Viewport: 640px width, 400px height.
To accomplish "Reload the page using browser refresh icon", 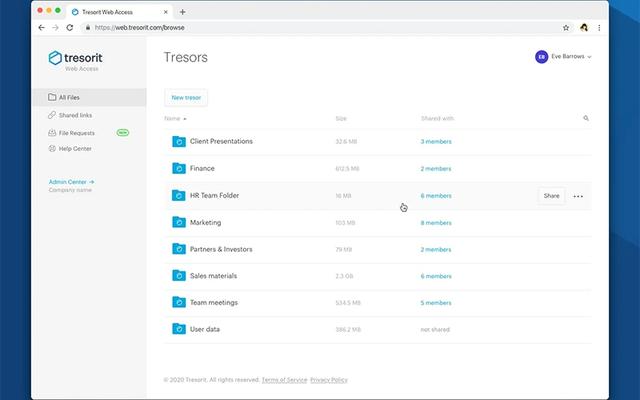I will pyautogui.click(x=69, y=28).
